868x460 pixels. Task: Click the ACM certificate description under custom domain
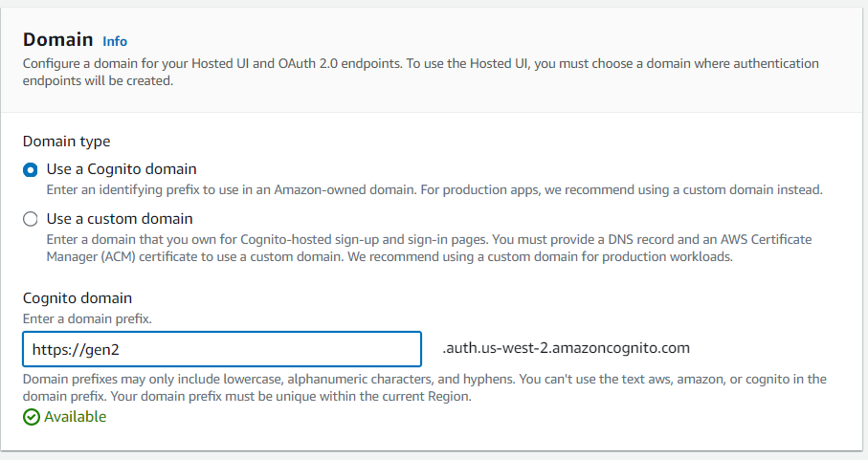[429, 249]
